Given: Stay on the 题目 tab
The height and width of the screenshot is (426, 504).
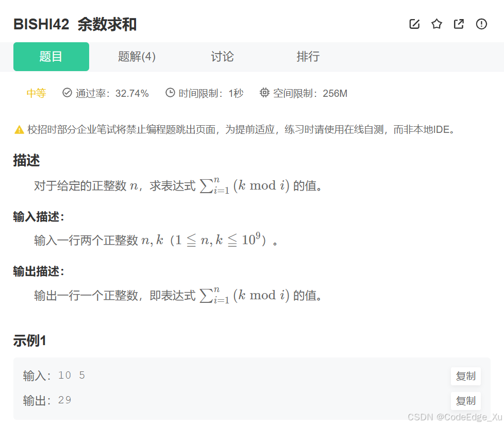Looking at the screenshot, I should pos(51,57).
